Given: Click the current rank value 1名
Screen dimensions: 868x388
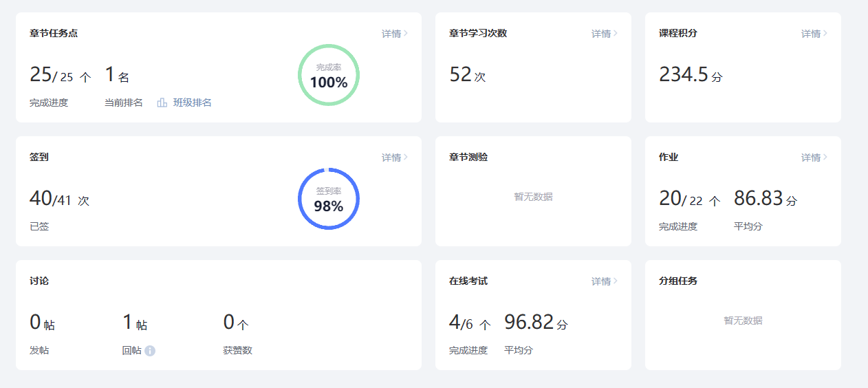Looking at the screenshot, I should [117, 75].
